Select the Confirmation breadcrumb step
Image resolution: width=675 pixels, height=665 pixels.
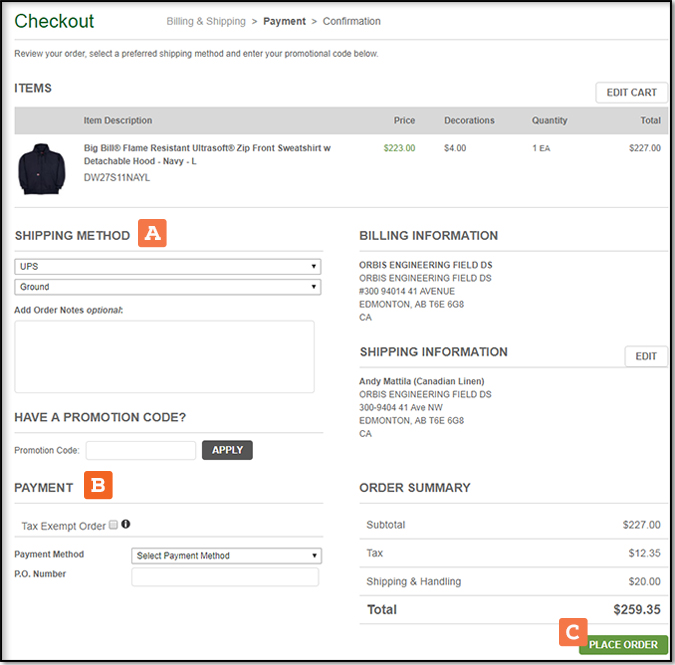(351, 21)
